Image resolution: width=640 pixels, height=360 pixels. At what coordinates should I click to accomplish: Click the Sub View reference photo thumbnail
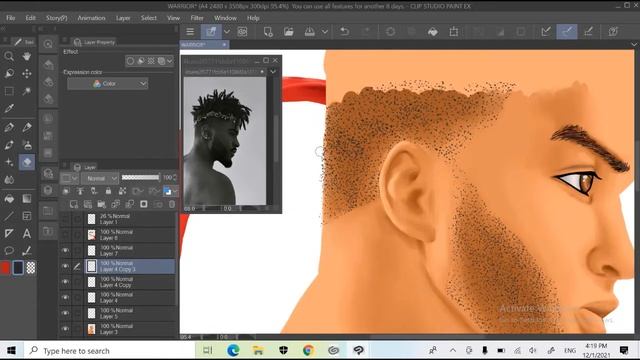coord(225,141)
